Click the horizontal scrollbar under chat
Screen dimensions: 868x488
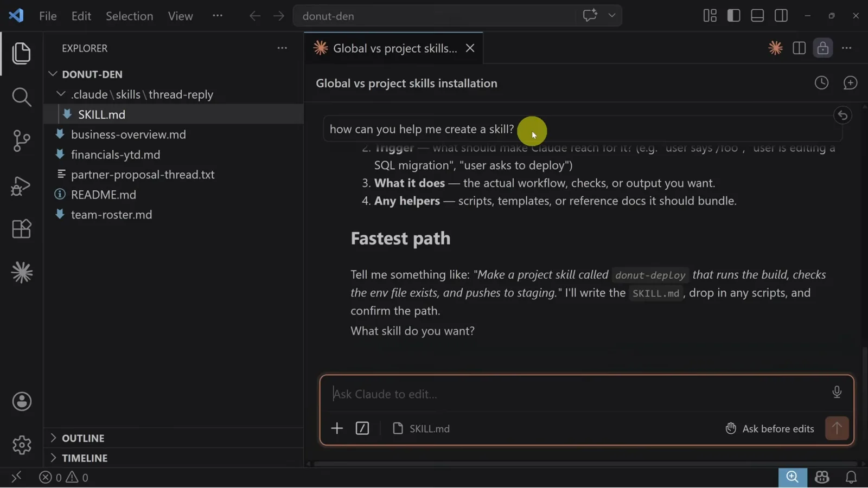pyautogui.click(x=585, y=464)
